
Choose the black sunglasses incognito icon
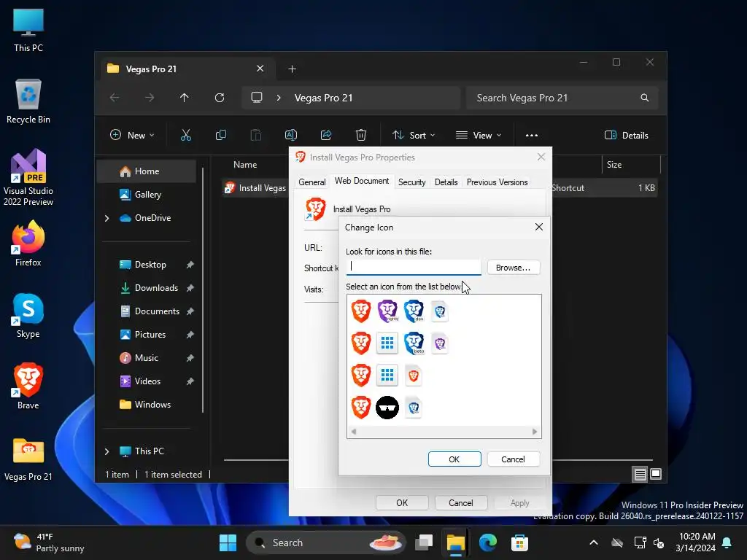tap(387, 408)
